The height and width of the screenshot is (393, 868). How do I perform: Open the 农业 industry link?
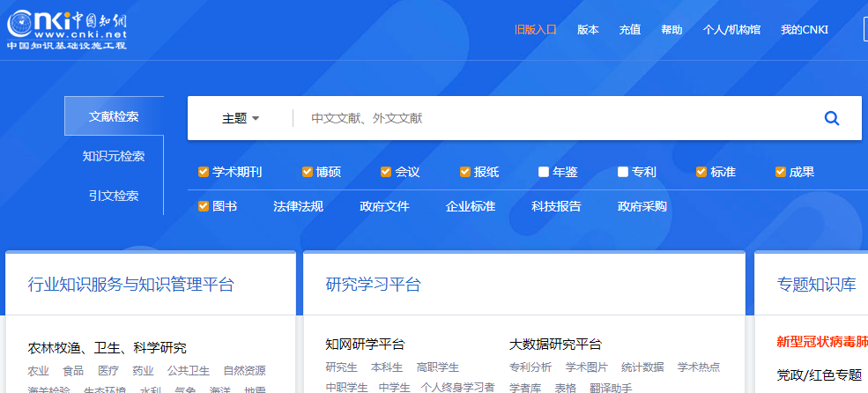point(38,371)
